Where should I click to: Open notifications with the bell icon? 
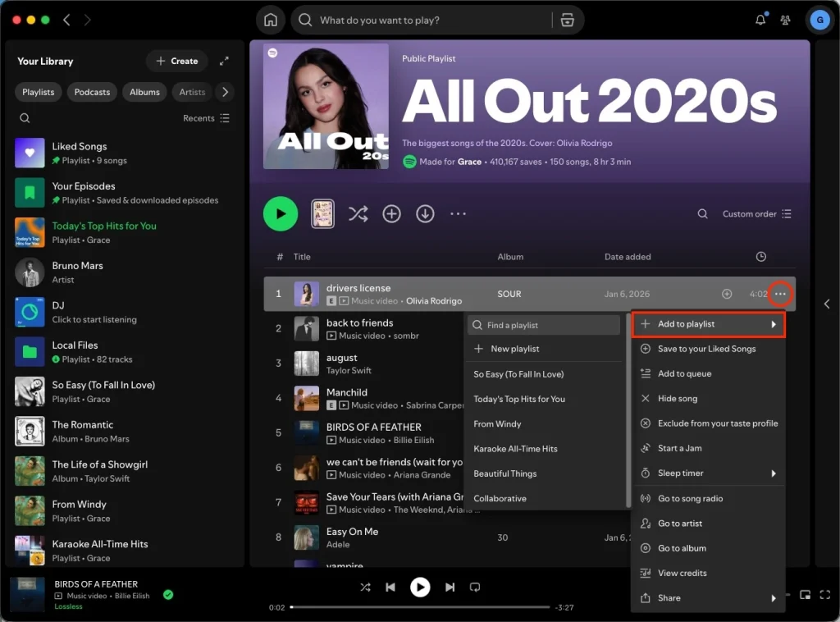760,19
